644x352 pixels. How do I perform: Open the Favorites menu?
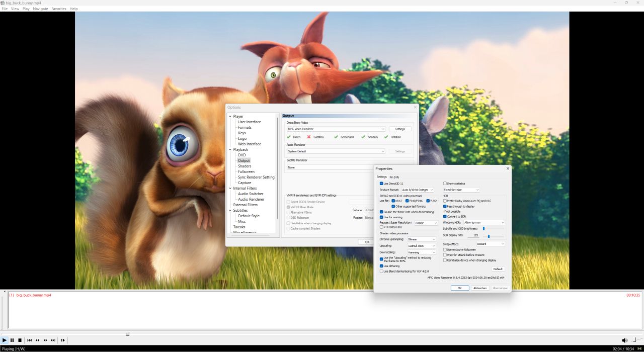pos(59,9)
